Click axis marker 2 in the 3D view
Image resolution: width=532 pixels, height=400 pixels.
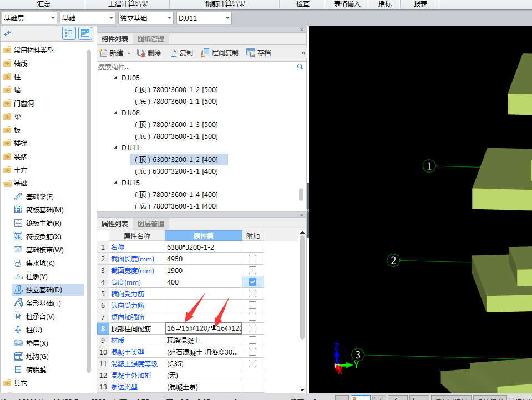tap(393, 261)
